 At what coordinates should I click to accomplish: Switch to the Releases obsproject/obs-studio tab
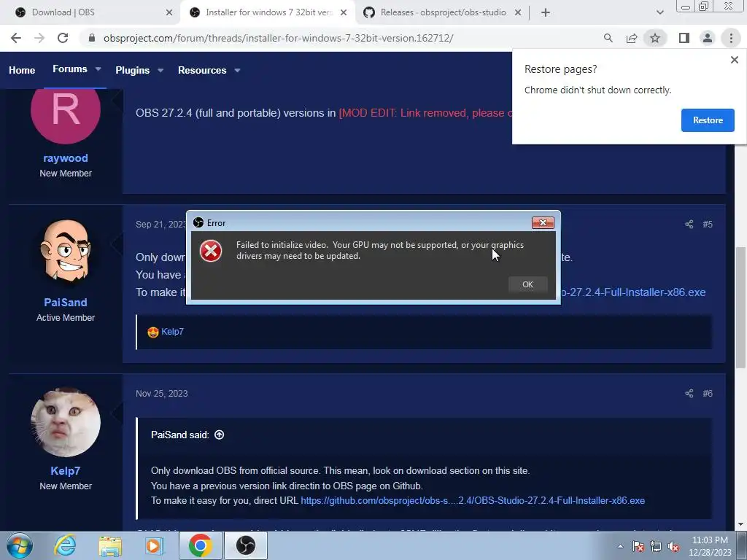pos(435,12)
